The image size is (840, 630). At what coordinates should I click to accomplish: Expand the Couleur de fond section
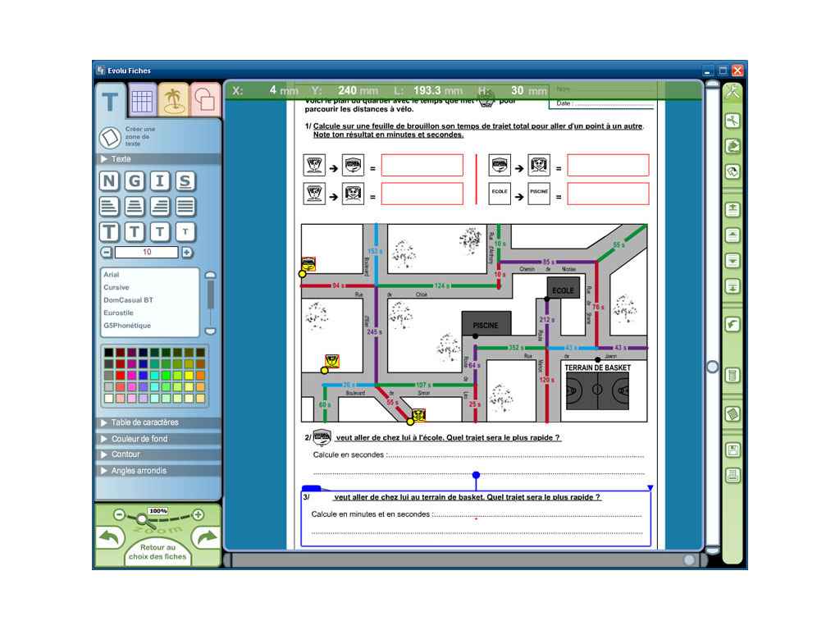point(139,439)
